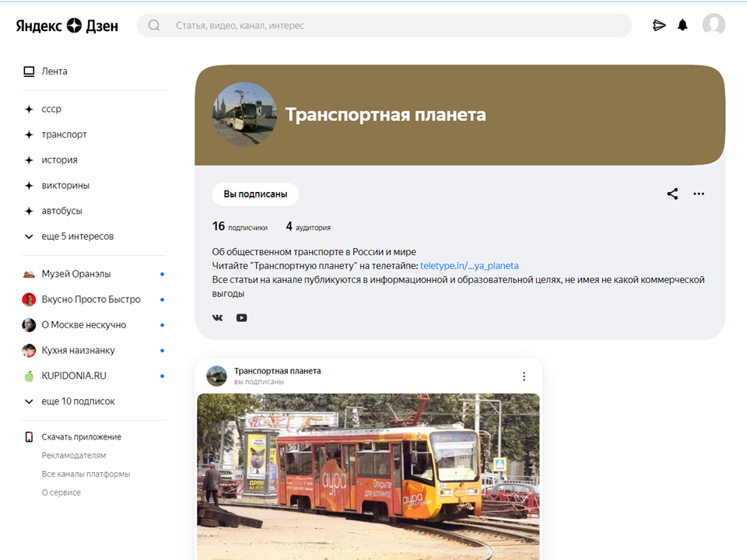Focus the article, video, channel search field
This screenshot has width=747, height=560.
tap(384, 25)
